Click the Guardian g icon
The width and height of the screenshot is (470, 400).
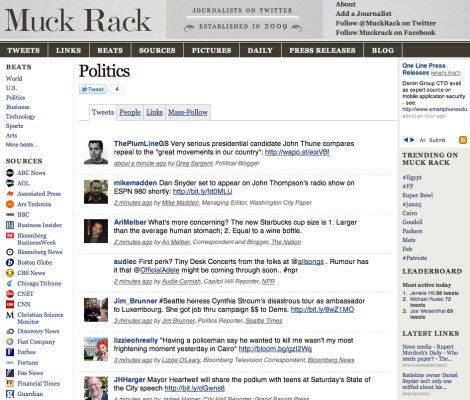point(10,394)
